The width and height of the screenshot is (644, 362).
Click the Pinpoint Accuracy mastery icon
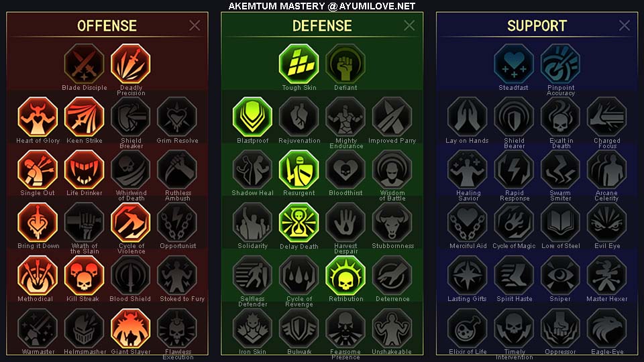(560, 64)
